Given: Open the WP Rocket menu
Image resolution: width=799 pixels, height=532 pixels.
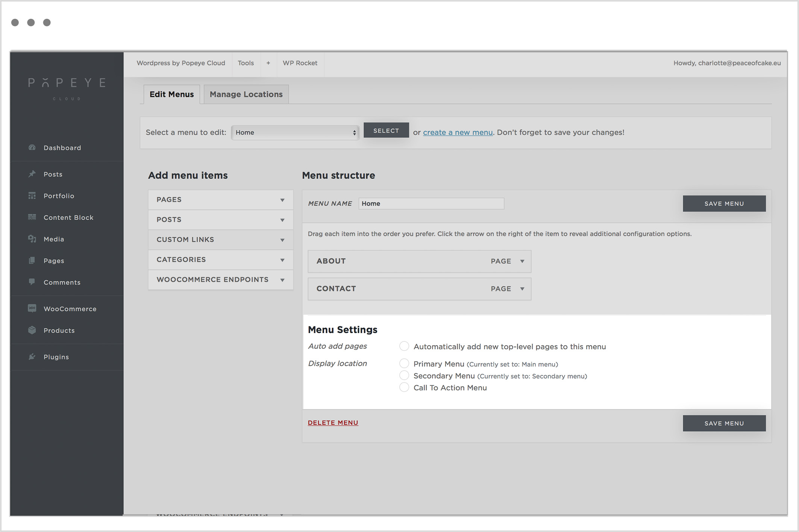Looking at the screenshot, I should pos(300,63).
